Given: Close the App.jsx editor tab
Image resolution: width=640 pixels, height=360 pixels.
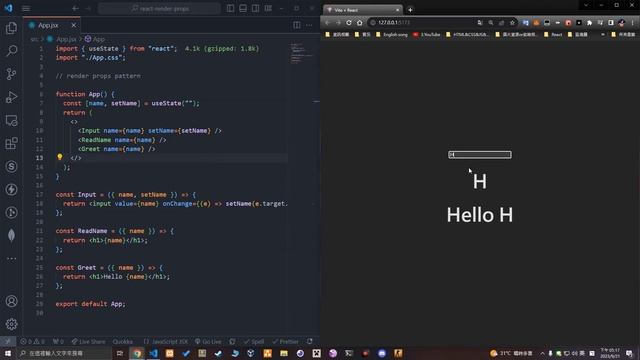Looking at the screenshot, I should point(73,25).
